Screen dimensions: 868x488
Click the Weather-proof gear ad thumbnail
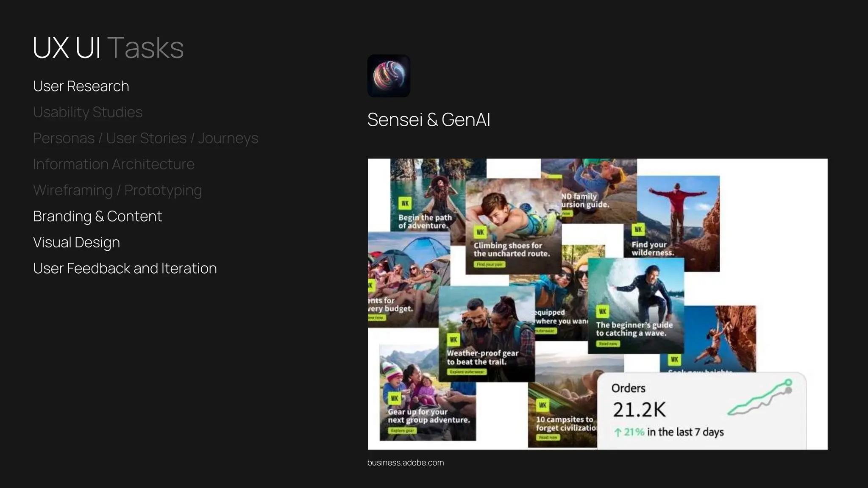(487, 335)
